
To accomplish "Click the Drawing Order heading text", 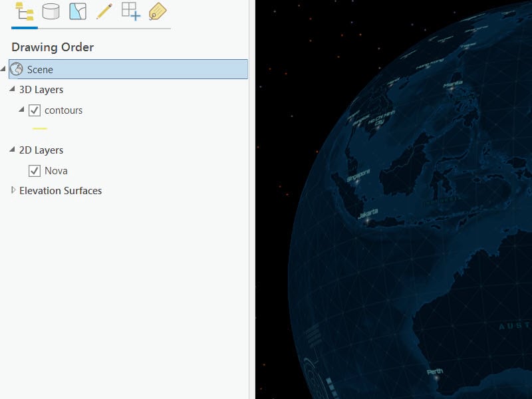I will click(x=53, y=47).
